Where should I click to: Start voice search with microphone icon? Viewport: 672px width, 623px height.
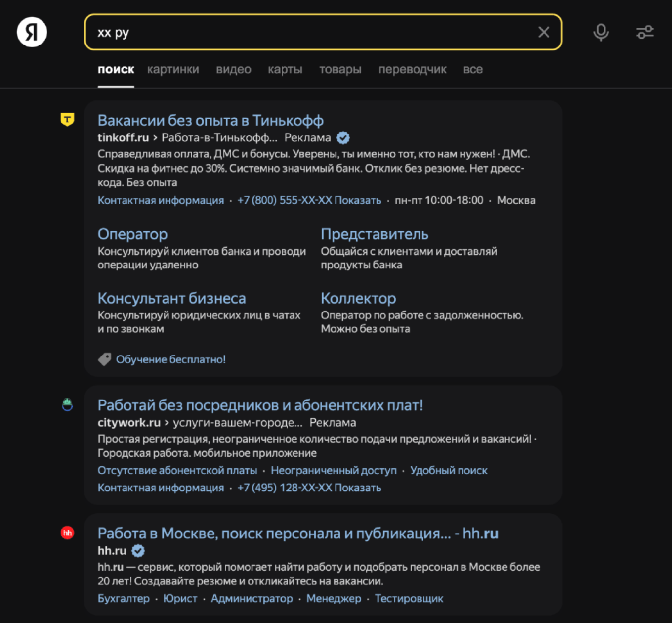601,33
